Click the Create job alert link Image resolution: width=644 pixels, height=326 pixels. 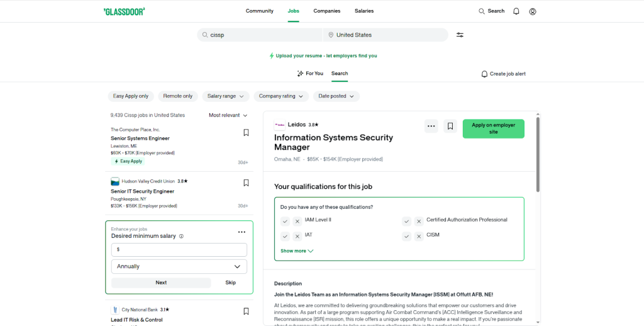click(x=503, y=74)
